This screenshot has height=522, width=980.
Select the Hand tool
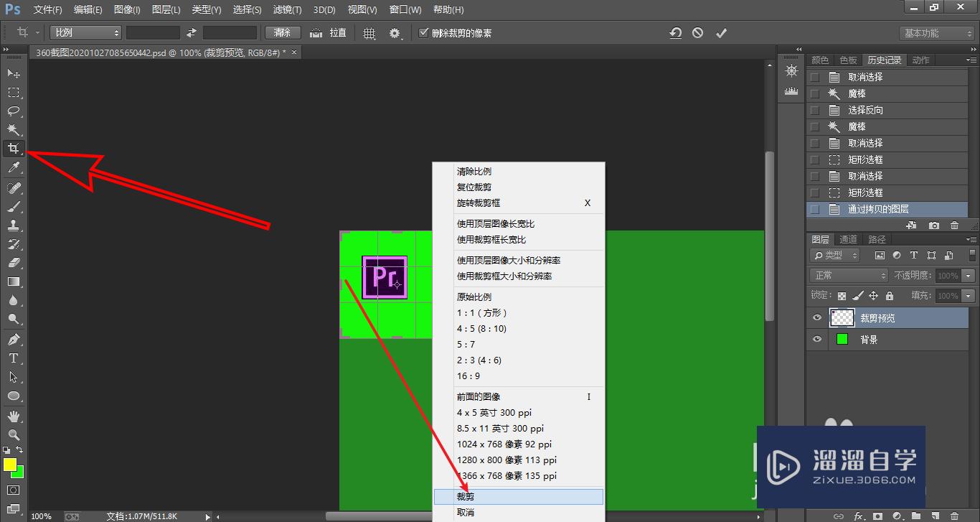tap(14, 416)
